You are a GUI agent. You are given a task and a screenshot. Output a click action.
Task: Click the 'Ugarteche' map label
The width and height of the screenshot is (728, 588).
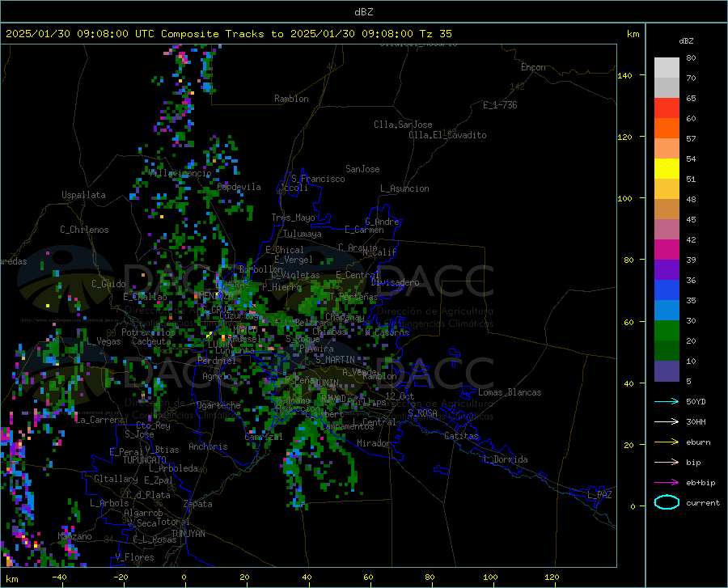[x=218, y=405]
